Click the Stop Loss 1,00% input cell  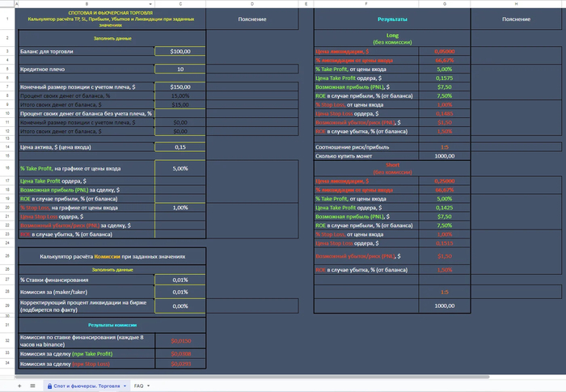tap(180, 208)
